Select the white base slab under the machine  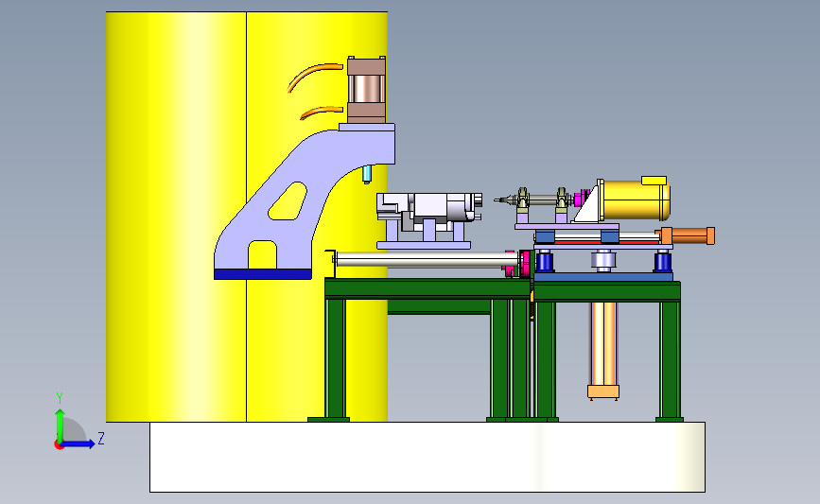coord(427,457)
